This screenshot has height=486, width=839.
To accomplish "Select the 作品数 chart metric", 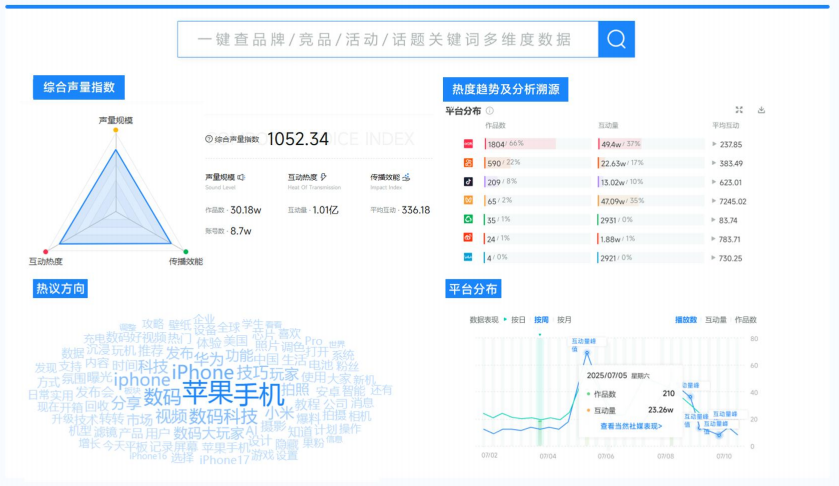I will (746, 320).
